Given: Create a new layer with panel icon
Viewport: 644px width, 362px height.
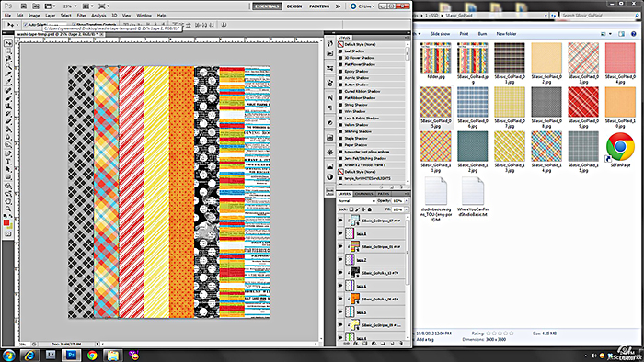Looking at the screenshot, I should [392, 344].
